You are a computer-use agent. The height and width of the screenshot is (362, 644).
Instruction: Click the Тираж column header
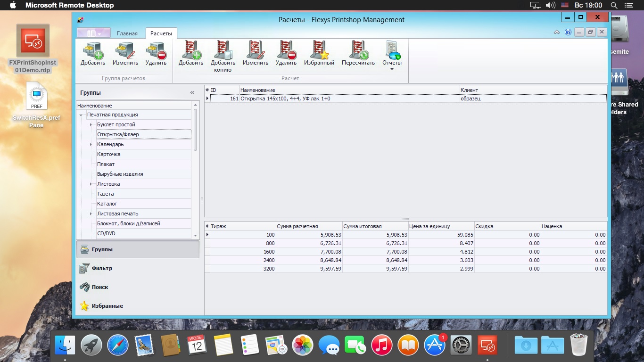point(243,226)
